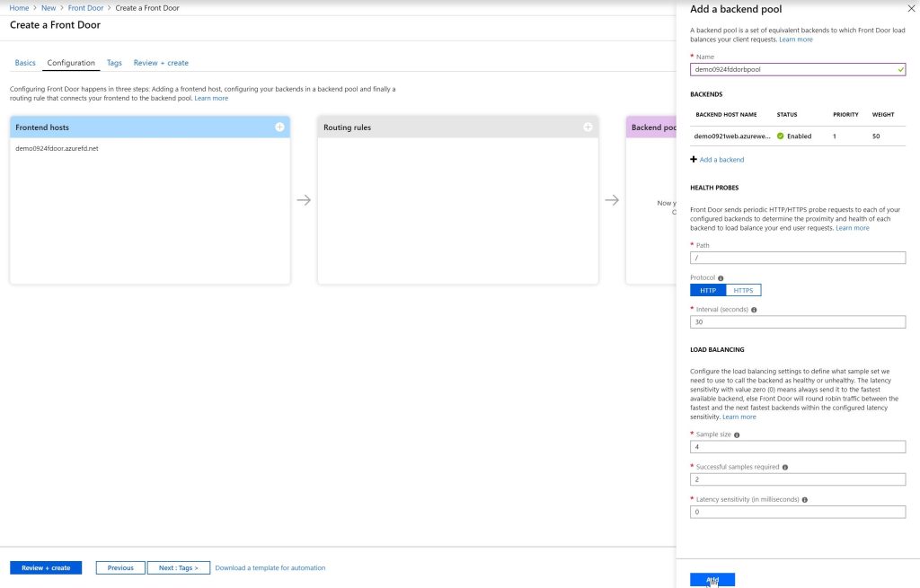
Task: Edit Successful samples required field
Action: 798,479
